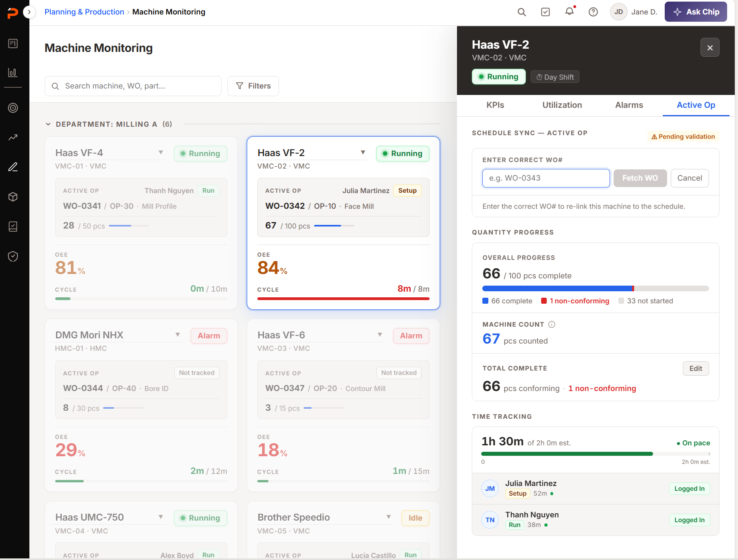Open the DMG Mori NHX card dropdown arrow
The height and width of the screenshot is (560, 738).
click(178, 335)
